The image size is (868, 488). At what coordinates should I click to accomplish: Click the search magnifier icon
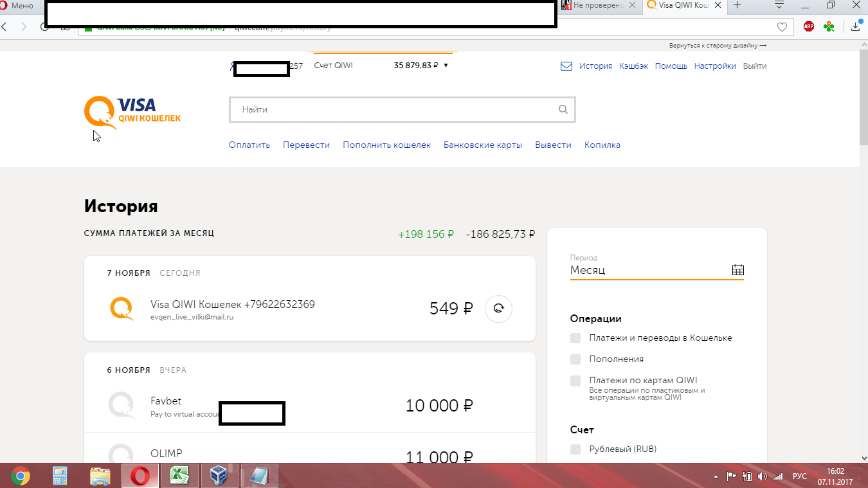click(563, 109)
